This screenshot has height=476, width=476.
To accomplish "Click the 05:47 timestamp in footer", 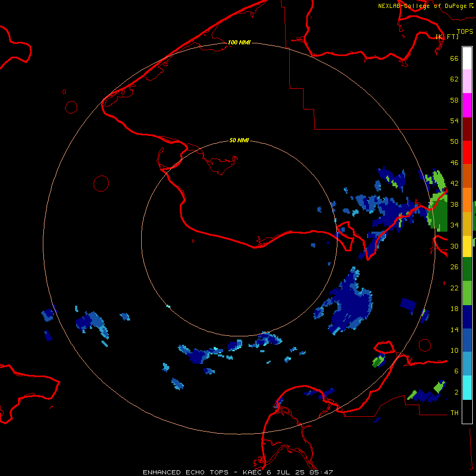I will [321, 472].
